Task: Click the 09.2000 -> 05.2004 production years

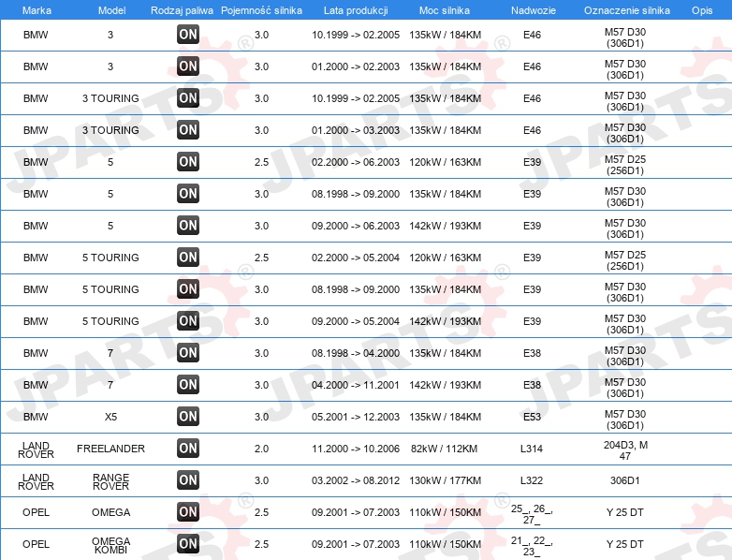Action: point(356,321)
